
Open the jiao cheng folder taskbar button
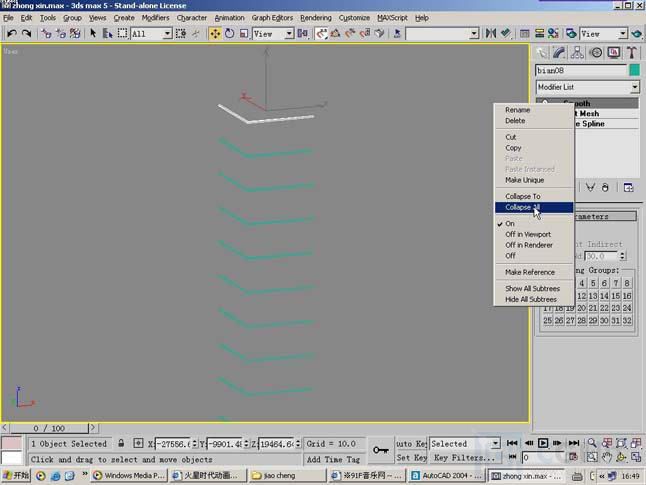coord(288,476)
